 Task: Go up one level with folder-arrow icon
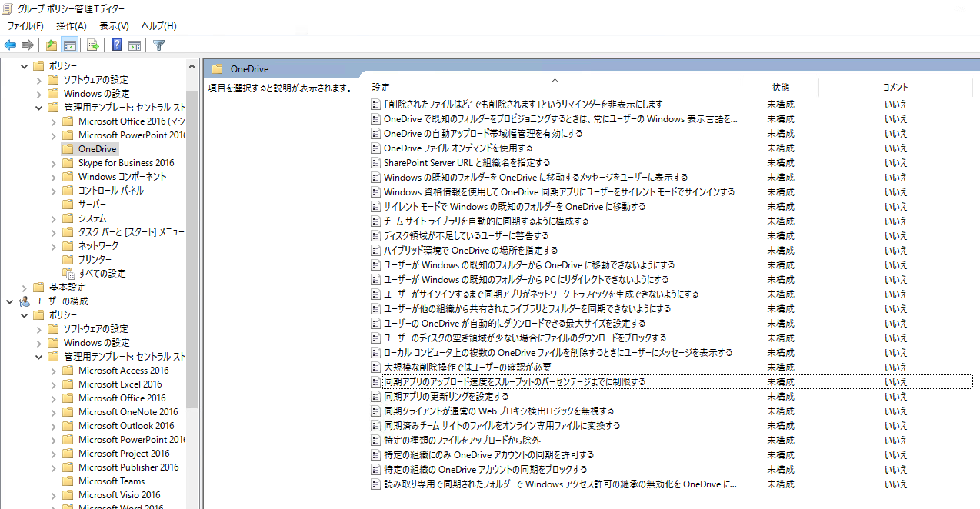[x=51, y=45]
